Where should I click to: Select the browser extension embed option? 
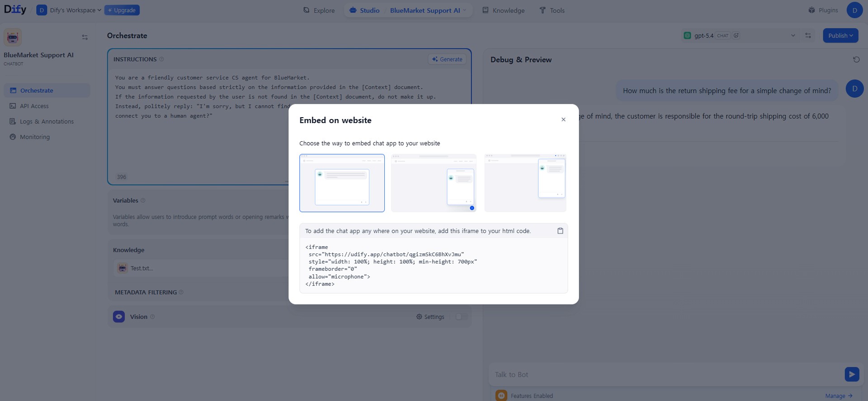pos(525,183)
